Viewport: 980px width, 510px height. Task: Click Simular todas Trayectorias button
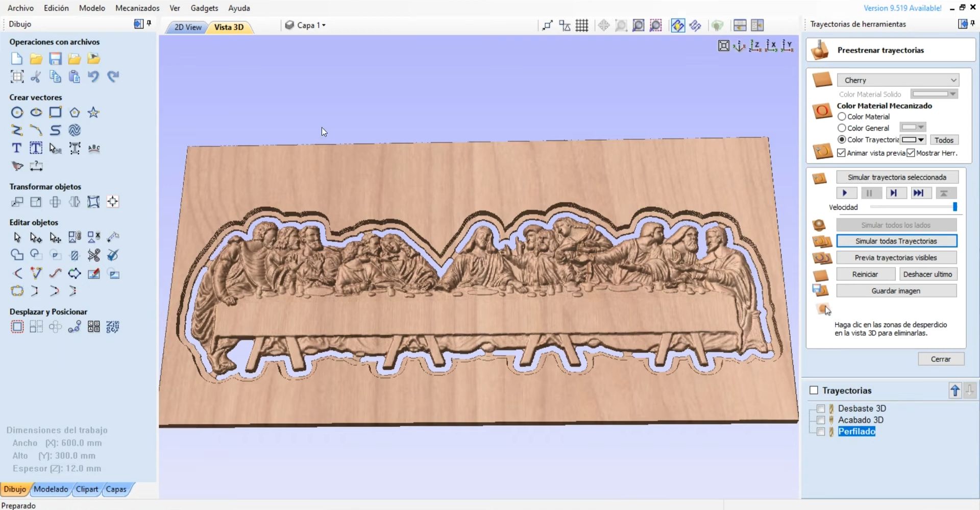point(897,240)
